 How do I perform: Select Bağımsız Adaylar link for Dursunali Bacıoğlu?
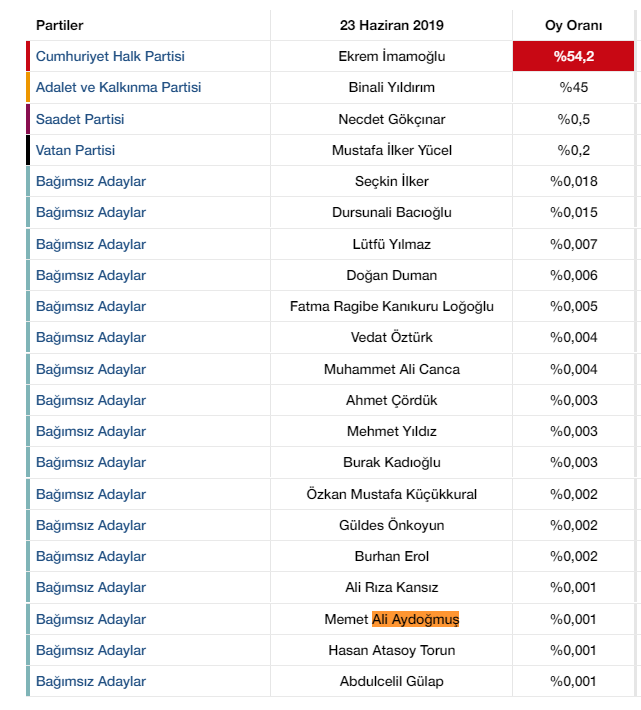(91, 212)
